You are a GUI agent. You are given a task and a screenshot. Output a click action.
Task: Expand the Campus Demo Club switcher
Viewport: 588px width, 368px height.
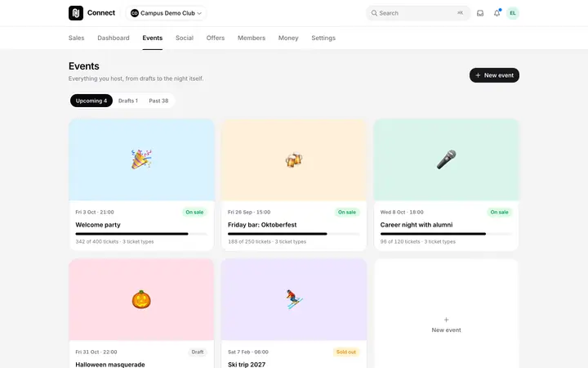(x=166, y=13)
